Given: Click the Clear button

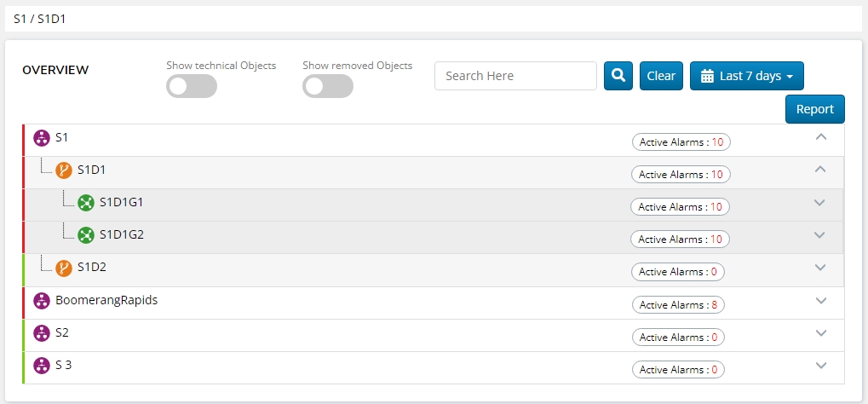Looking at the screenshot, I should click(x=661, y=76).
